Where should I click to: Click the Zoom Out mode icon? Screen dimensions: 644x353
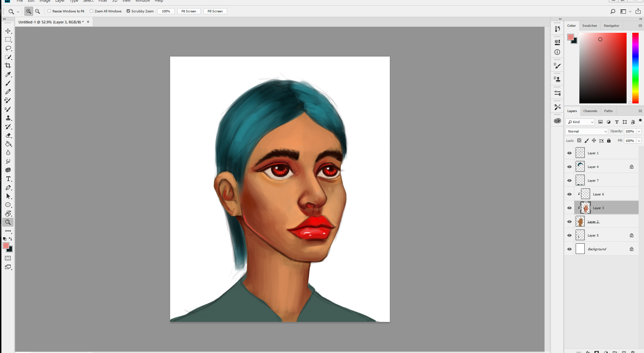pyautogui.click(x=38, y=11)
